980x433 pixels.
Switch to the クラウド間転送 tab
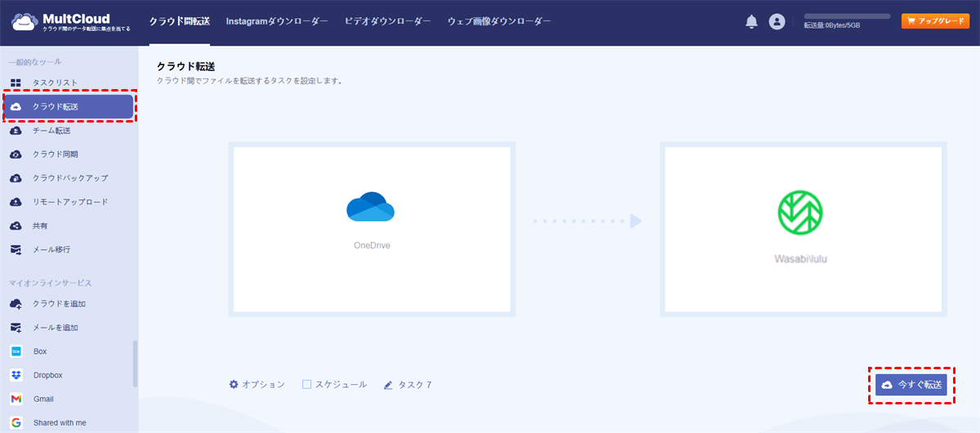click(180, 21)
